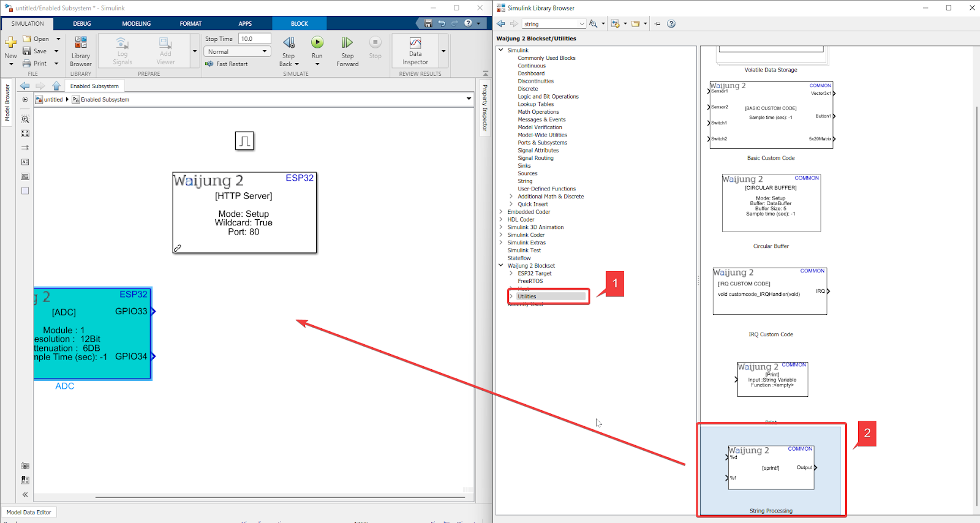Screen dimensions: 980x523
Task: Expand the Review Results gallery dropdown
Action: point(443,51)
